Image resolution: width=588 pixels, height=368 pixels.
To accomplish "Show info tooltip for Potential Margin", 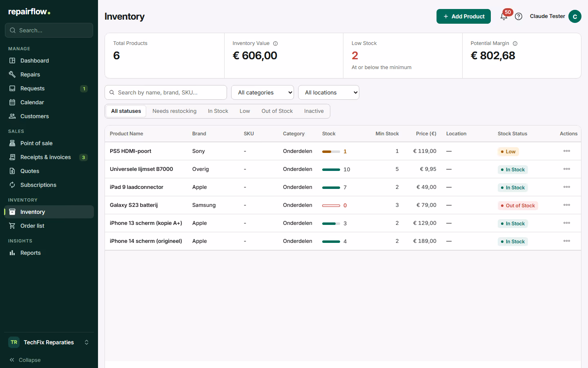I will pos(515,43).
